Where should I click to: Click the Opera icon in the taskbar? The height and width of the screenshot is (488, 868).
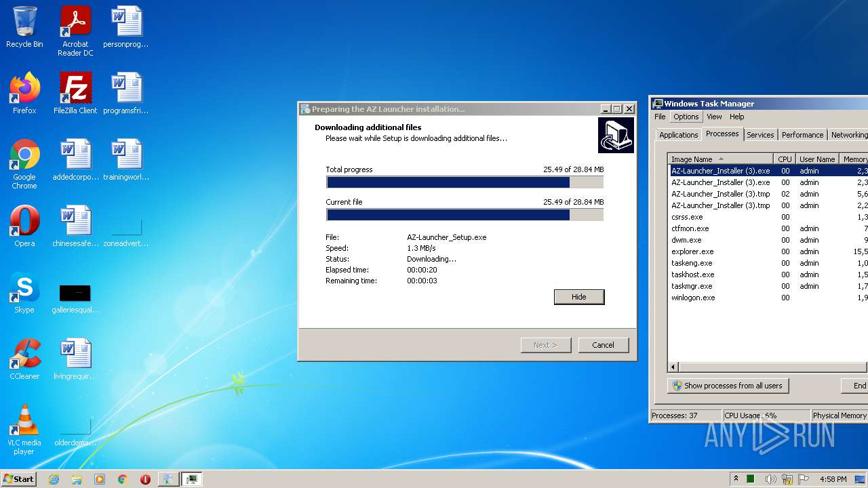click(x=145, y=479)
